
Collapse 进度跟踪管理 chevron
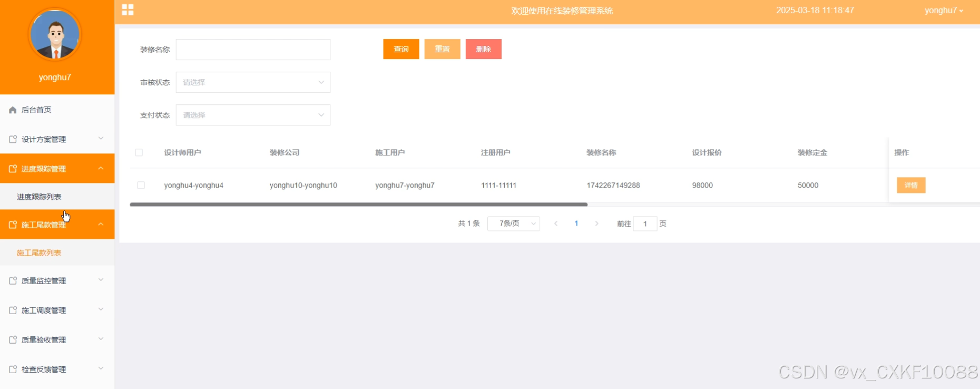click(x=101, y=168)
